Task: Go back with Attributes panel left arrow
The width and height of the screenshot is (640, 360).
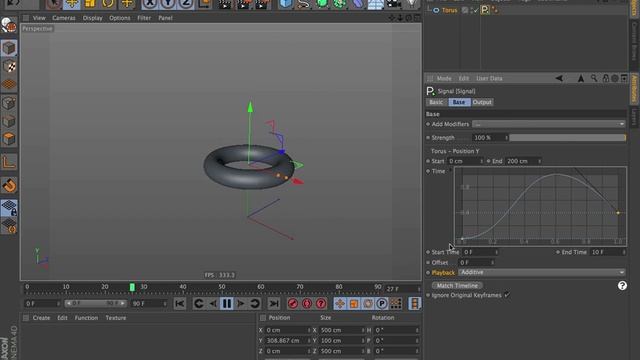Action: pyautogui.click(x=559, y=78)
